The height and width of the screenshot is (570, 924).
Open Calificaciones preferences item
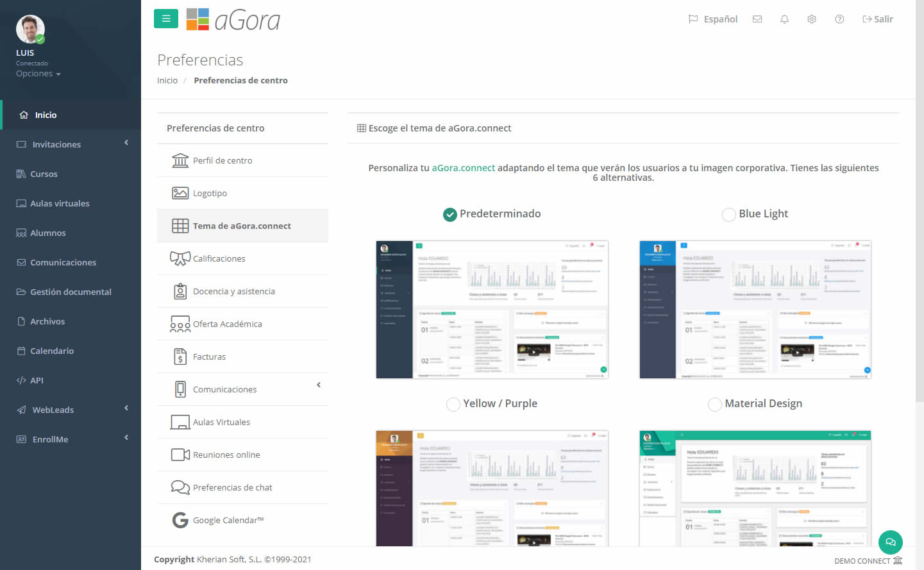pos(242,258)
